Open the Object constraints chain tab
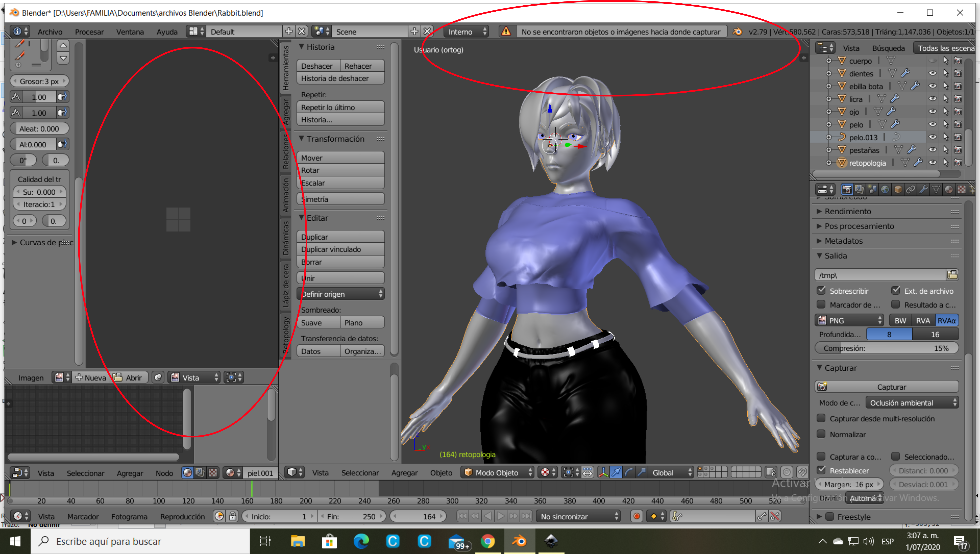This screenshot has width=980, height=554. 910,190
